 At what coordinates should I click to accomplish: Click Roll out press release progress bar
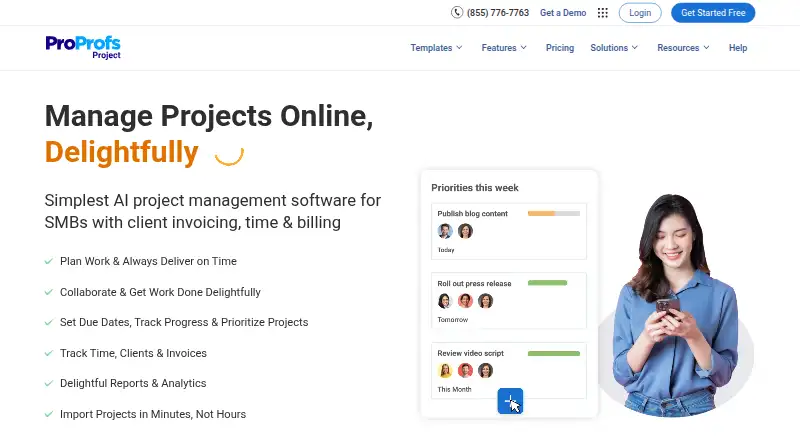click(x=547, y=283)
